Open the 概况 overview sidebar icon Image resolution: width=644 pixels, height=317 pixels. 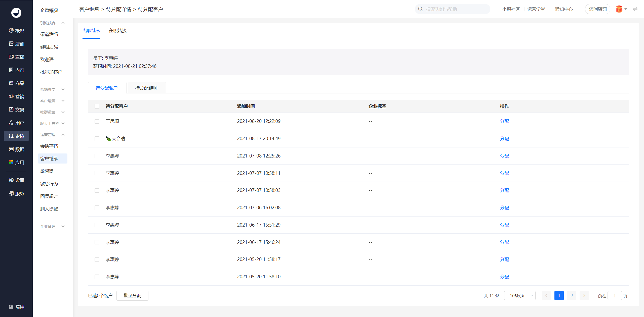[11, 30]
